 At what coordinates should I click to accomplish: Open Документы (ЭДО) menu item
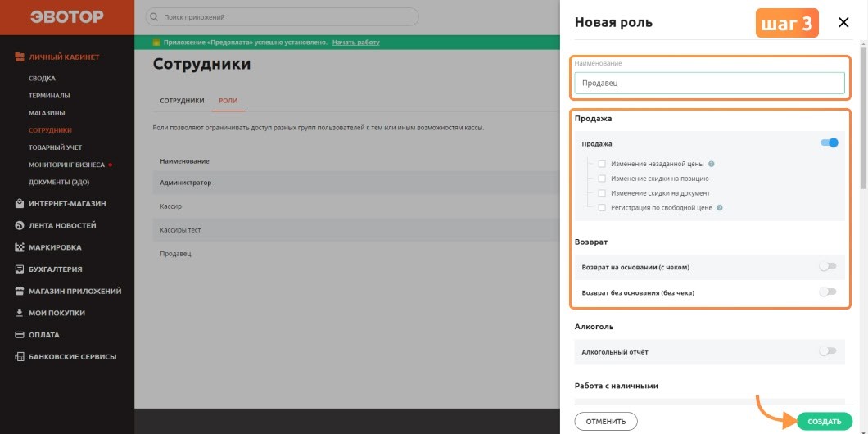tap(59, 182)
